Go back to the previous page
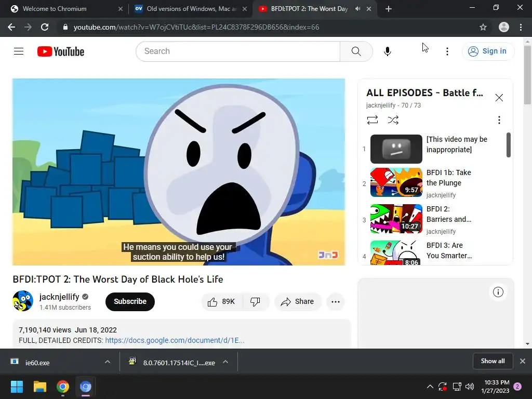This screenshot has width=532, height=399. [x=11, y=27]
